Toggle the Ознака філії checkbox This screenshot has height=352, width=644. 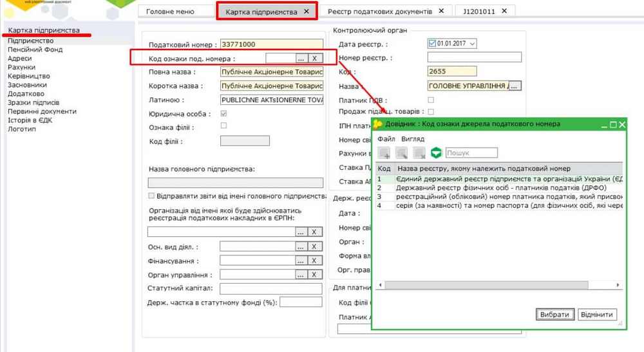(x=223, y=125)
